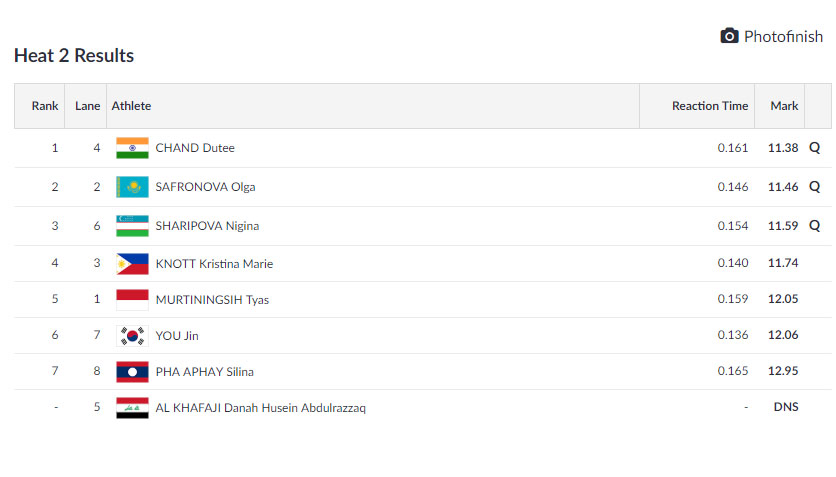The height and width of the screenshot is (477, 836).
Task: Click the Laos flag beside PHA APHAY Silina
Action: coord(132,372)
